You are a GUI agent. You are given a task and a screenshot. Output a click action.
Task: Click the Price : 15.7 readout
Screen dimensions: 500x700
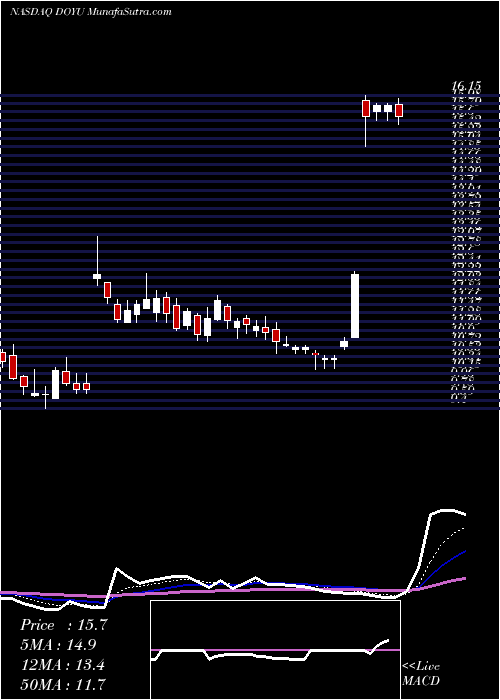point(64,625)
